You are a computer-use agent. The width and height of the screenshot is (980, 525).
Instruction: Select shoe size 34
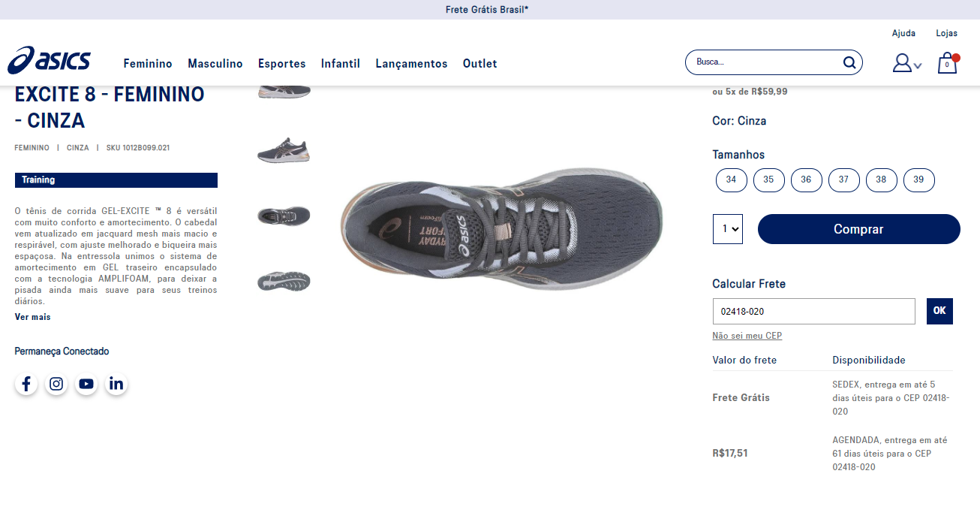(731, 180)
